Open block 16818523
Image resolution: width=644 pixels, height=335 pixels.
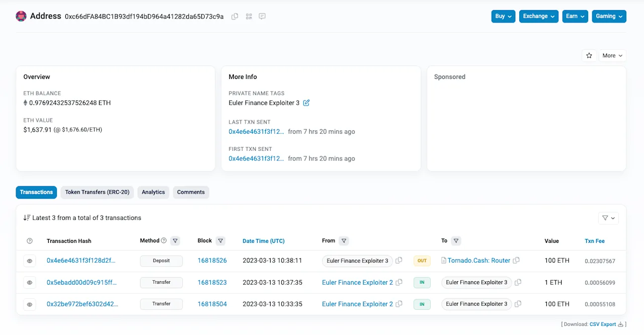click(212, 282)
